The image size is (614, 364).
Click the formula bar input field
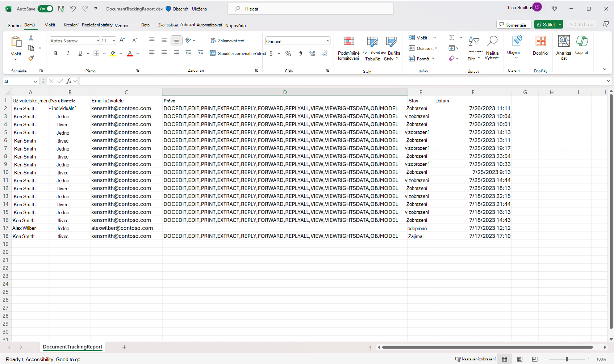[342, 81]
